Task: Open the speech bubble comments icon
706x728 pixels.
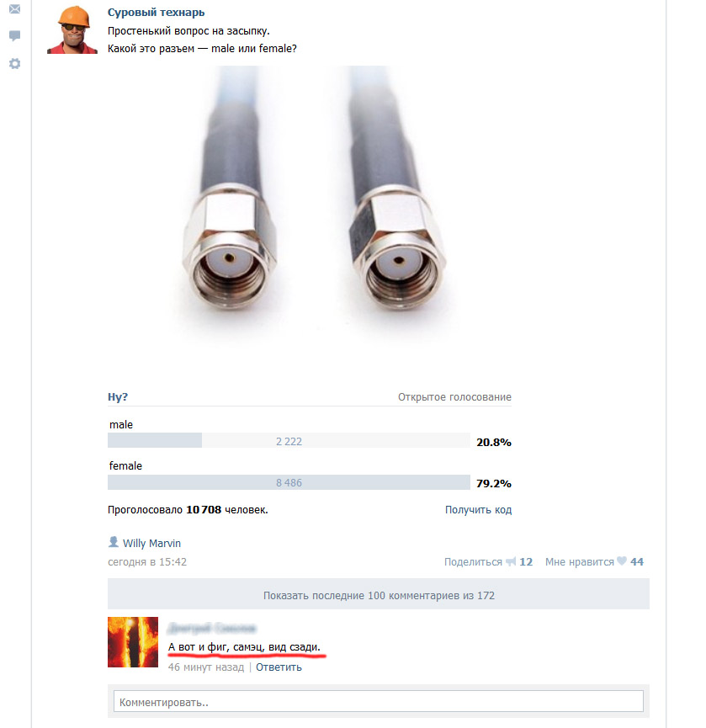Action: (x=15, y=35)
